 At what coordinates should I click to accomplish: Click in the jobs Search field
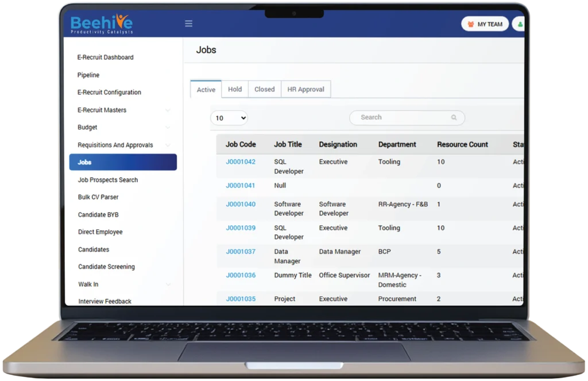pos(402,117)
